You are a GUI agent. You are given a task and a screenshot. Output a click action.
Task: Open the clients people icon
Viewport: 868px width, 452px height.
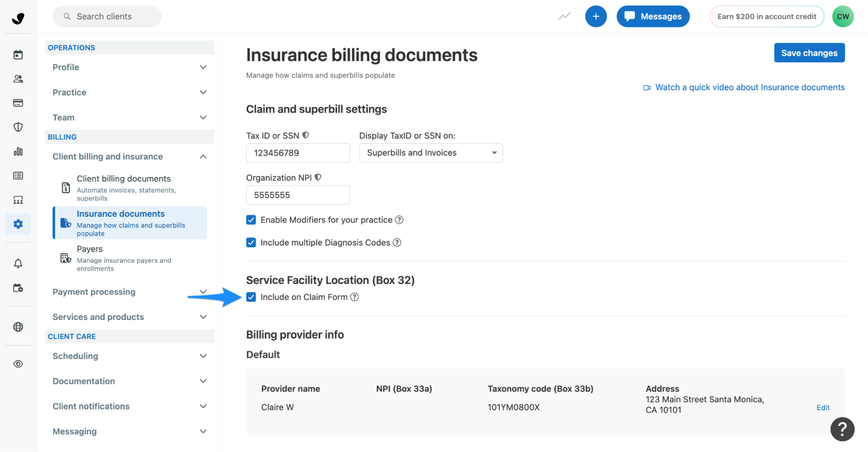coord(18,79)
